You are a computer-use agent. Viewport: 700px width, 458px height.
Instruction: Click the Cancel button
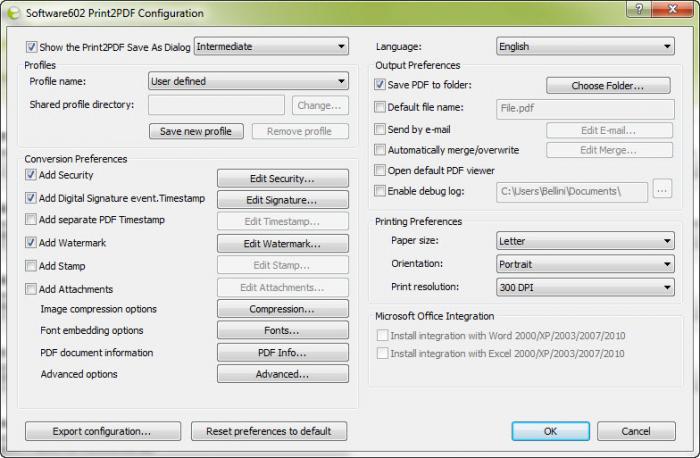[636, 431]
